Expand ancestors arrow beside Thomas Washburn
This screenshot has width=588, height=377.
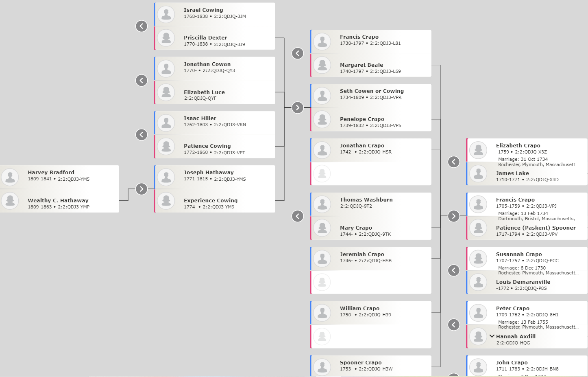pos(298,216)
